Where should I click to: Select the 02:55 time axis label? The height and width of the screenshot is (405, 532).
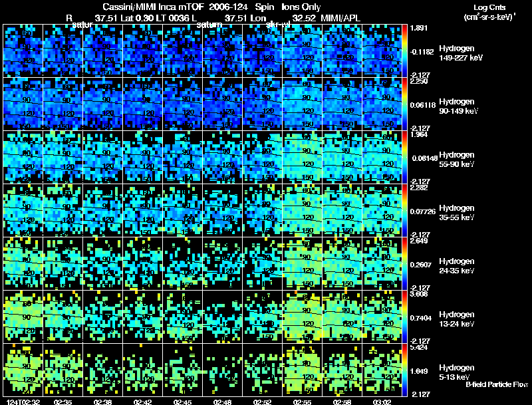tap(303, 402)
